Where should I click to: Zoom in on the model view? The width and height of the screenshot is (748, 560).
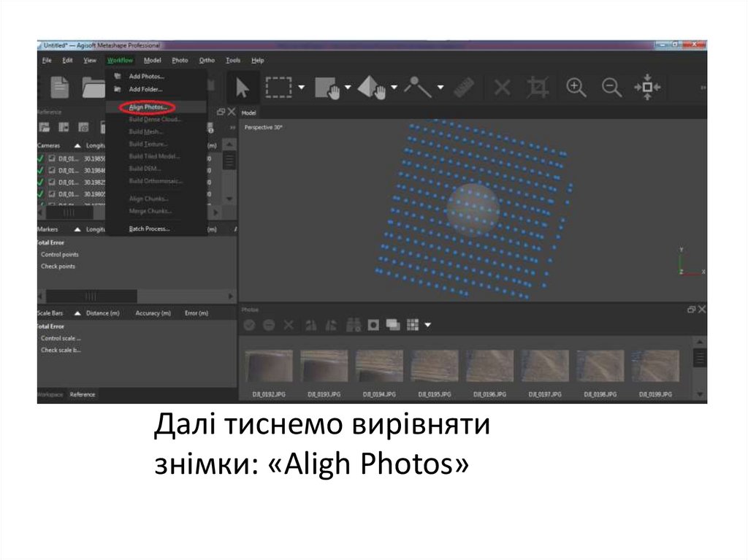click(x=575, y=86)
